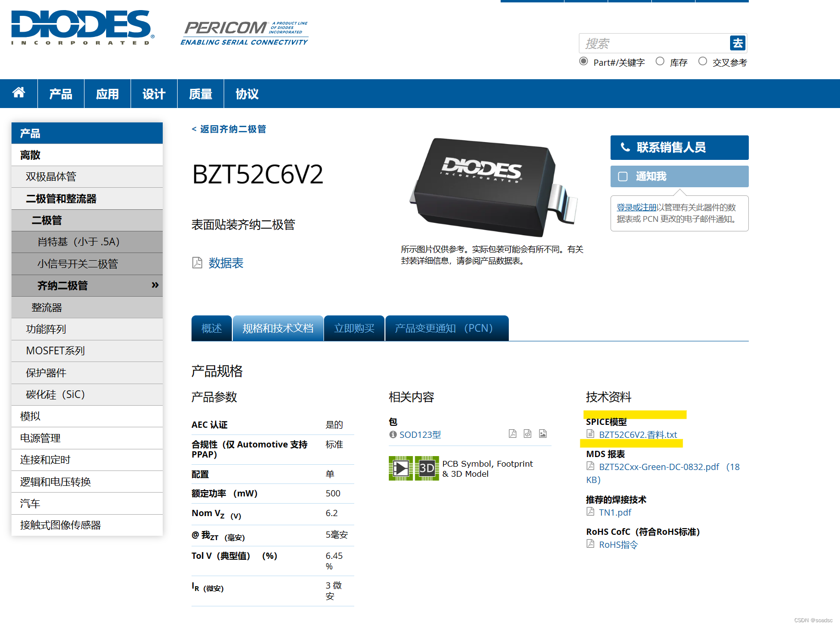Open package PDF icon in SOD123型 row
Viewport: 840px width, 627px height.
click(513, 434)
